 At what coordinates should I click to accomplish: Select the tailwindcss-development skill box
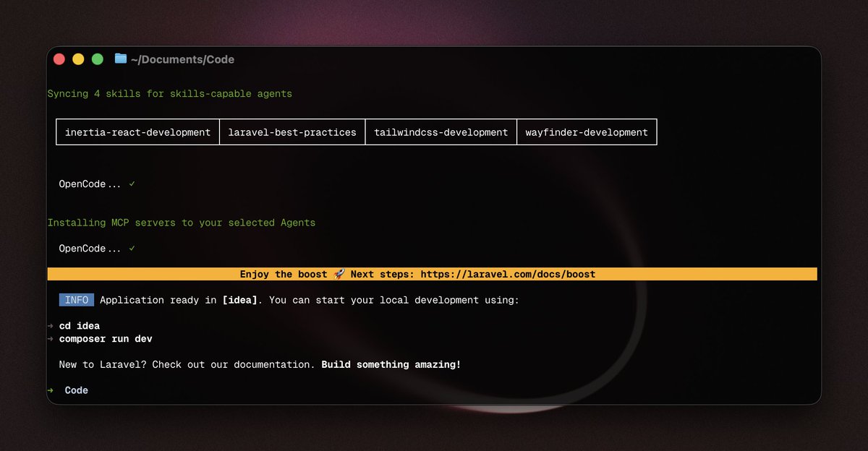441,132
